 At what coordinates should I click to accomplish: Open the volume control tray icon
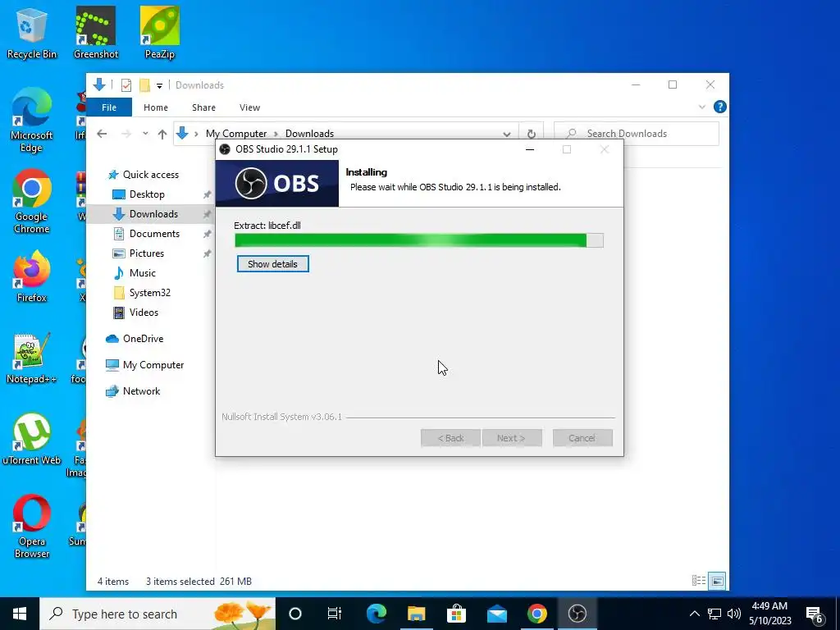(734, 614)
